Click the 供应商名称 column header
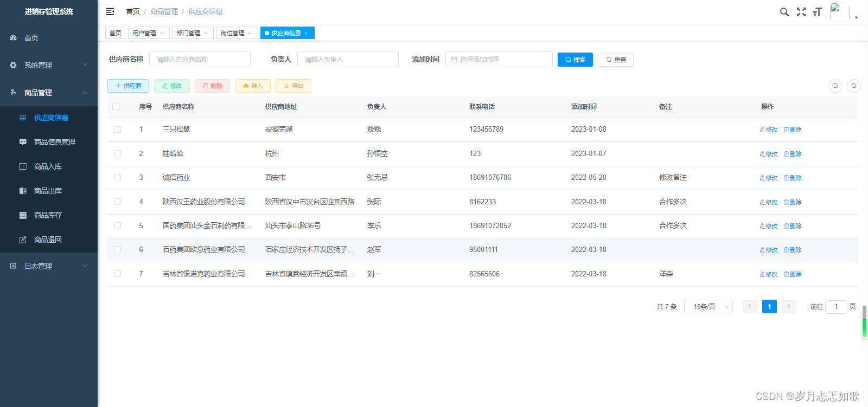 click(178, 107)
